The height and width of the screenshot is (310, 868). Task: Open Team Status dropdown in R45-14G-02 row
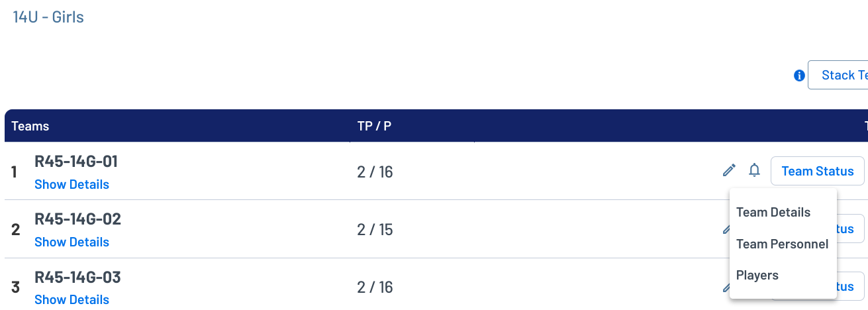(851, 229)
